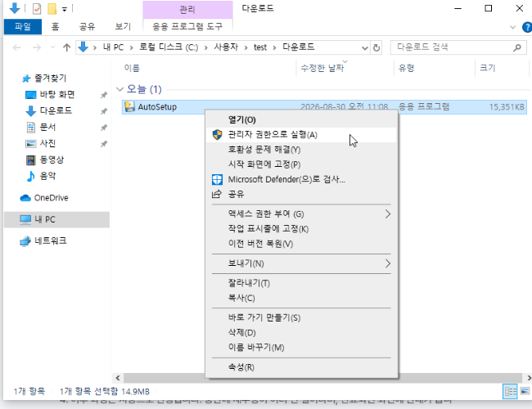Choose 공유 in the context menu
Screen dimensions: 532x409
[301, 194]
